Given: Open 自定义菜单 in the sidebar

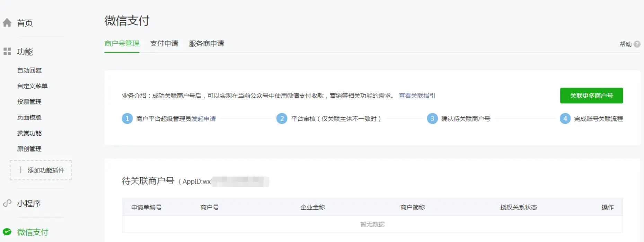Looking at the screenshot, I should pos(32,86).
